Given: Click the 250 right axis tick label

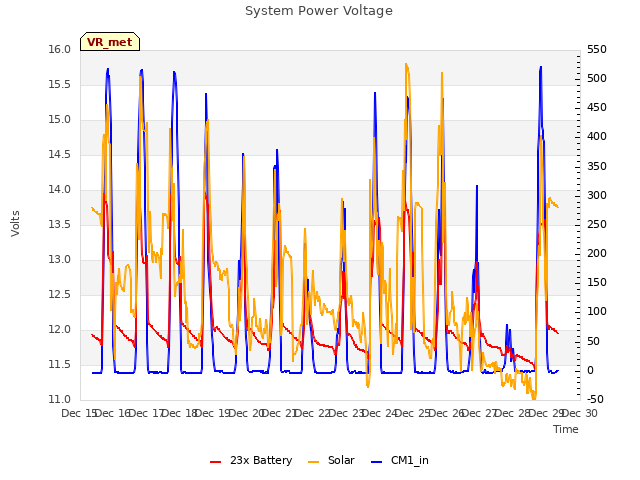Looking at the screenshot, I should (x=597, y=224).
